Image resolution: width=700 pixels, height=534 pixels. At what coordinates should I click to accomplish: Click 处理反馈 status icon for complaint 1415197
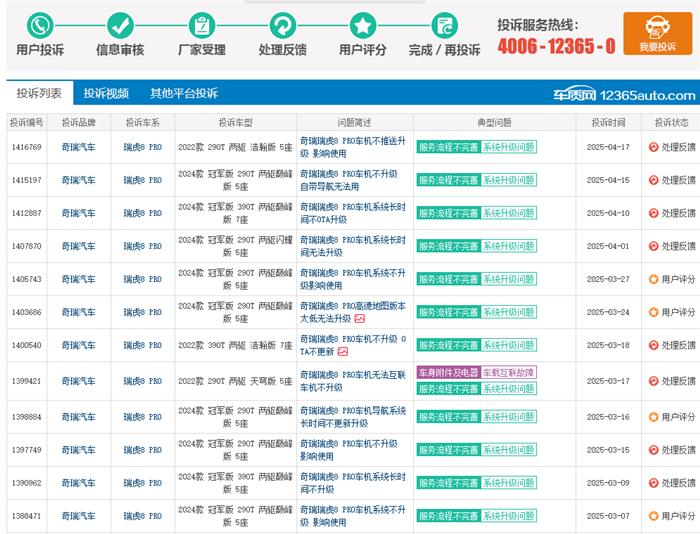point(653,180)
